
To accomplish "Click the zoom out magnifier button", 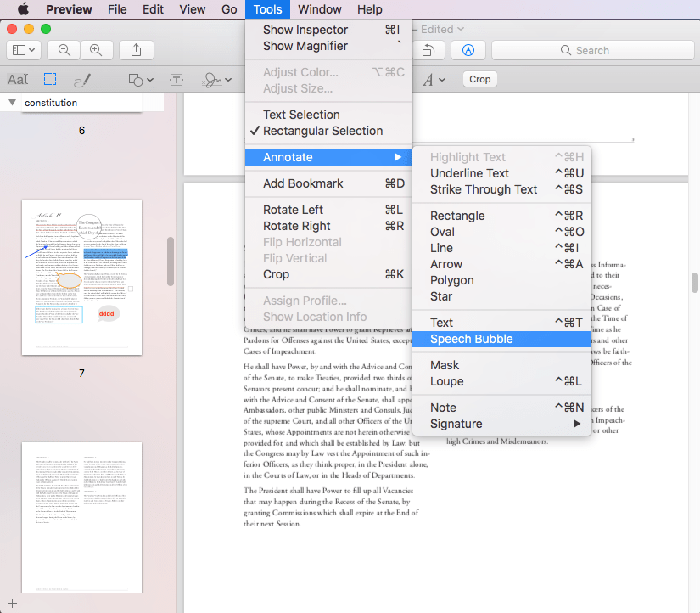I will [64, 50].
